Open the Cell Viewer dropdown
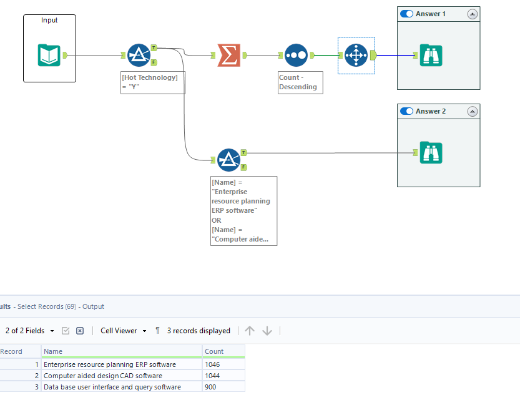520x420 pixels. point(123,331)
